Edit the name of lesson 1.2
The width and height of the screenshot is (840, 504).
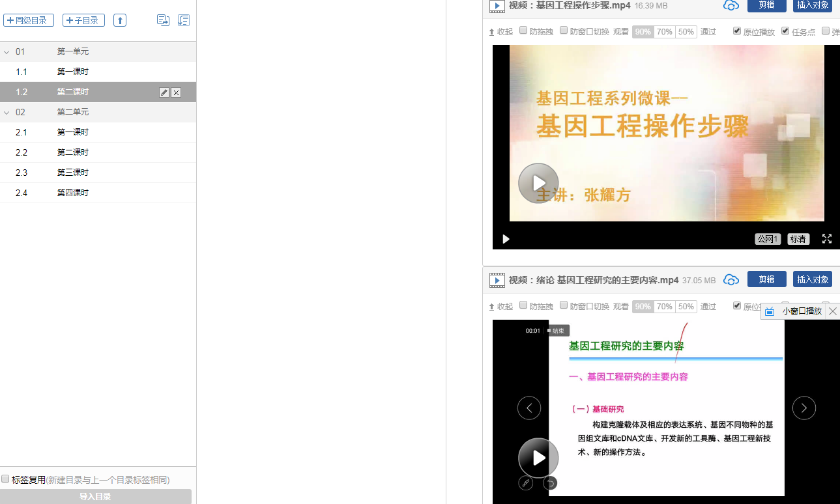point(164,92)
